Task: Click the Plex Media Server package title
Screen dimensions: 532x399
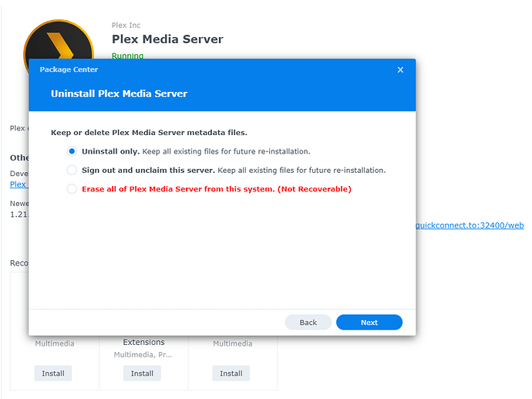Action: click(167, 39)
